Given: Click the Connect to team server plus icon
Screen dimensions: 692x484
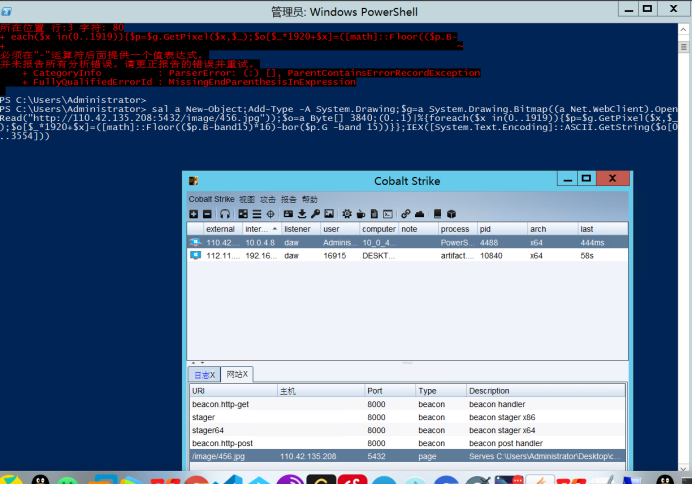Looking at the screenshot, I should pyautogui.click(x=193, y=214).
